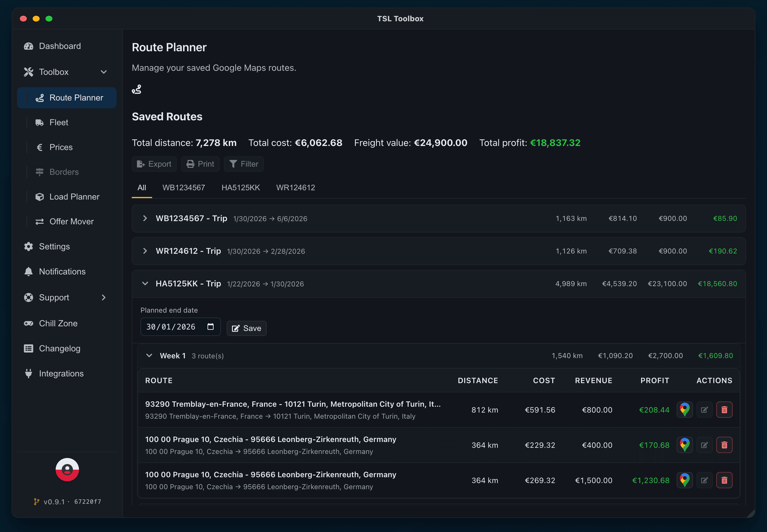767x532 pixels.
Task: Open Google Maps for €1,230.68 Prague route
Action: [685, 480]
